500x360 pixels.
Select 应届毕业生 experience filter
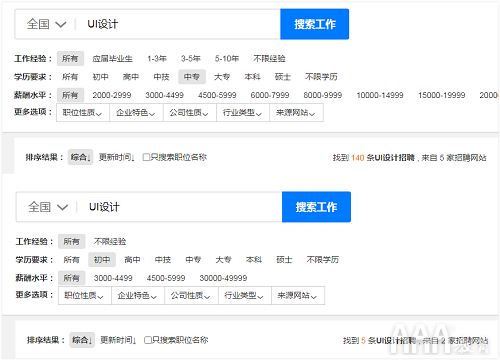(112, 59)
